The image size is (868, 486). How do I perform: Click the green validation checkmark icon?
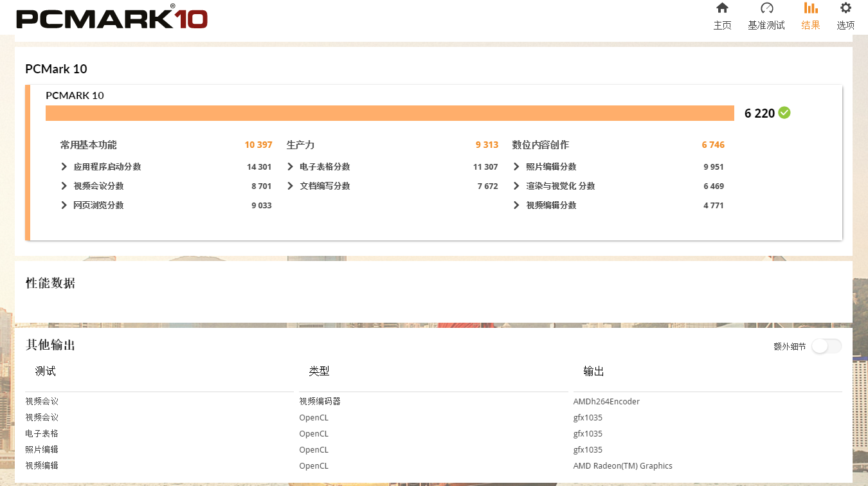click(x=784, y=113)
